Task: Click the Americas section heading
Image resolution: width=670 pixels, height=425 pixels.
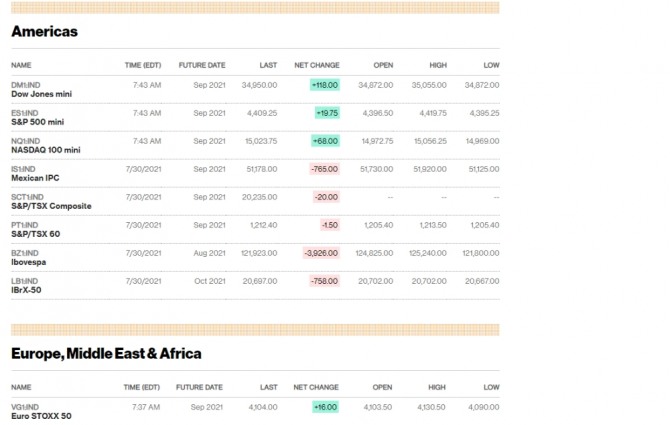Action: tap(44, 31)
